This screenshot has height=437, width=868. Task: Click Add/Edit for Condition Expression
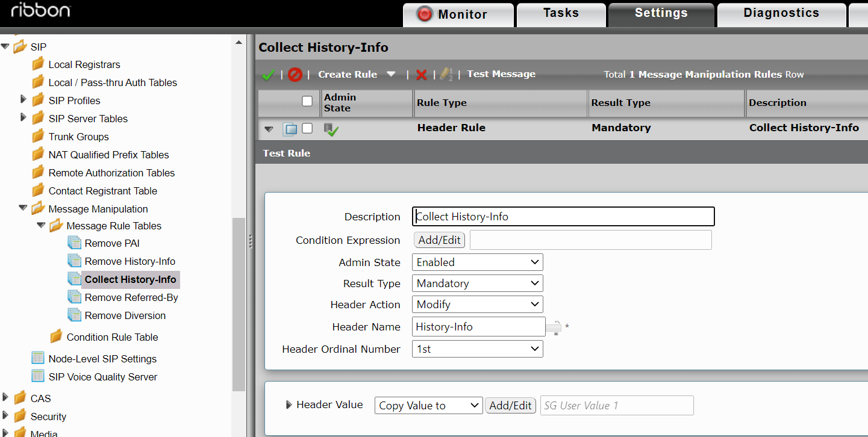coord(439,240)
